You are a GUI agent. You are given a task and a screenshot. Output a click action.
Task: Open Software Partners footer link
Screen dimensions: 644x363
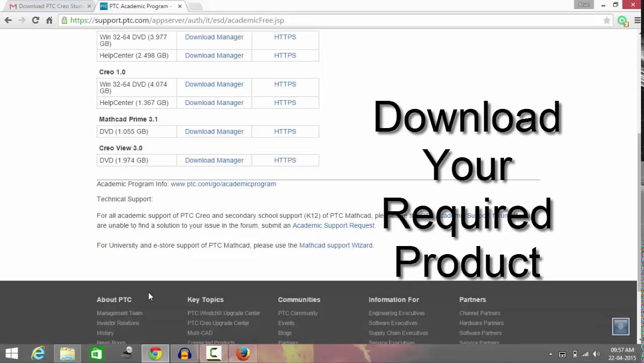click(480, 333)
